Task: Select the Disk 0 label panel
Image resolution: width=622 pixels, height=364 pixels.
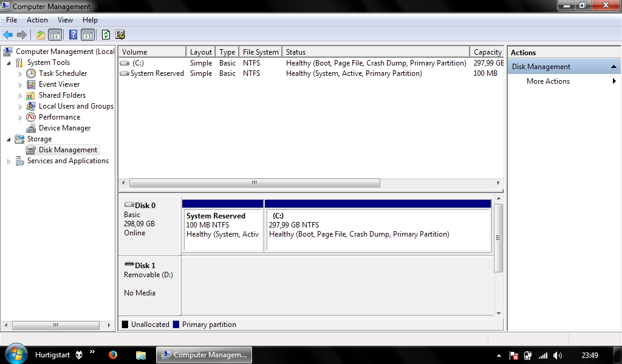Action: (150, 225)
